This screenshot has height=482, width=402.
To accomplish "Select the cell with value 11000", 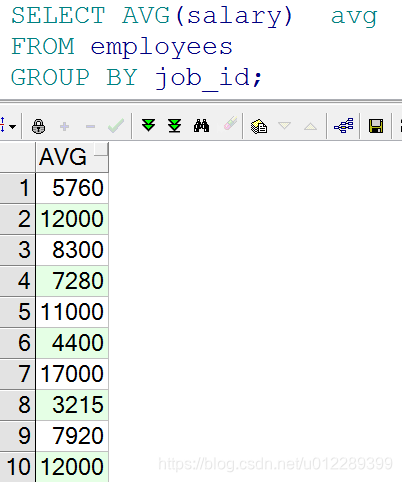I will tap(72, 312).
